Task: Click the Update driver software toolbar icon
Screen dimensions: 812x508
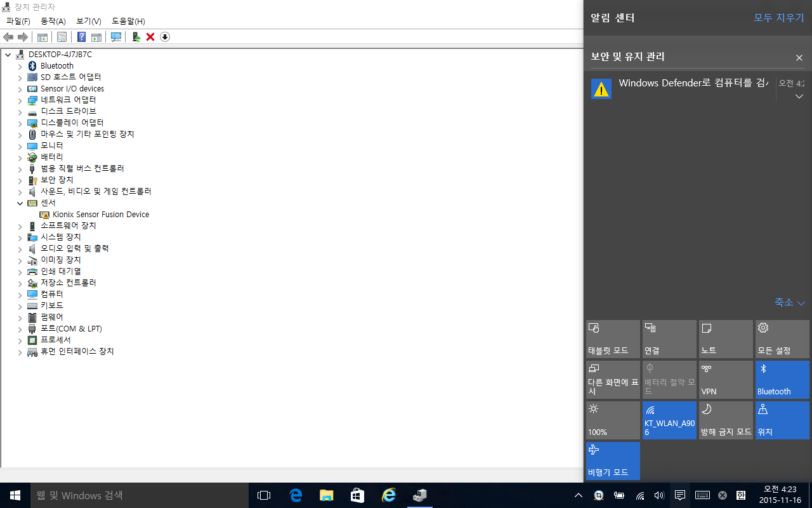Action: (x=136, y=37)
